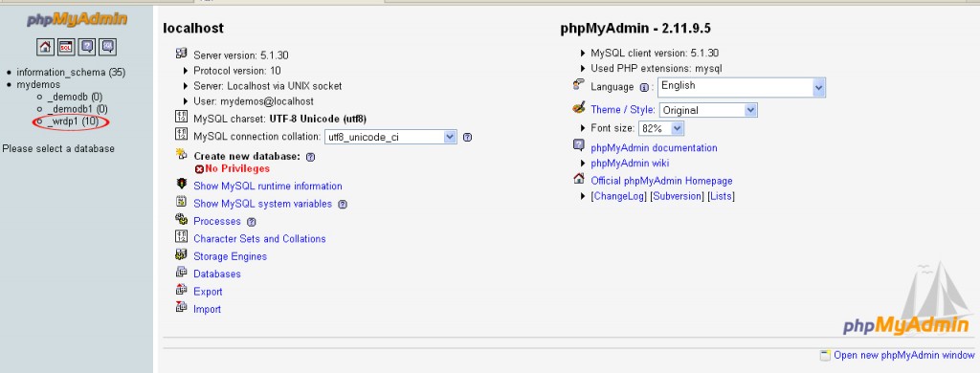Click the MySQL charset icon

coord(181,117)
